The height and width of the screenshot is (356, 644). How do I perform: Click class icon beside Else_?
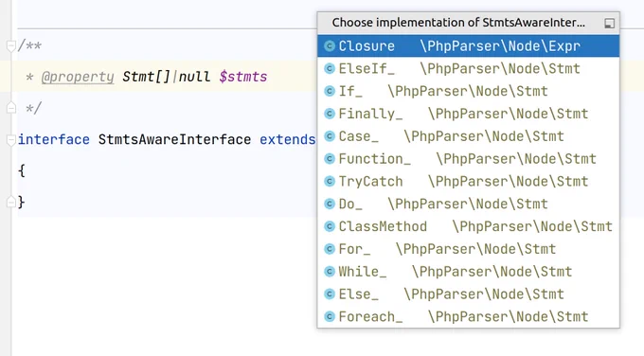click(330, 294)
